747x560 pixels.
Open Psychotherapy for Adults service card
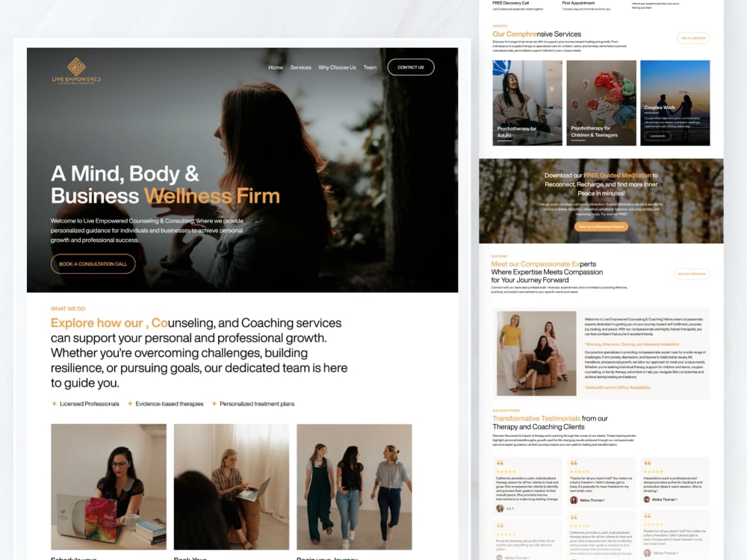(527, 103)
